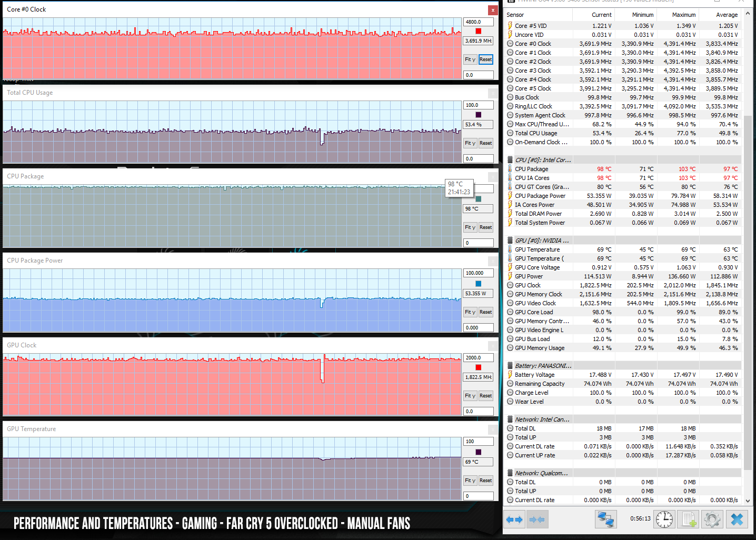Click the scrollbar down arrow in sensor list
756x540 pixels.
click(x=748, y=501)
